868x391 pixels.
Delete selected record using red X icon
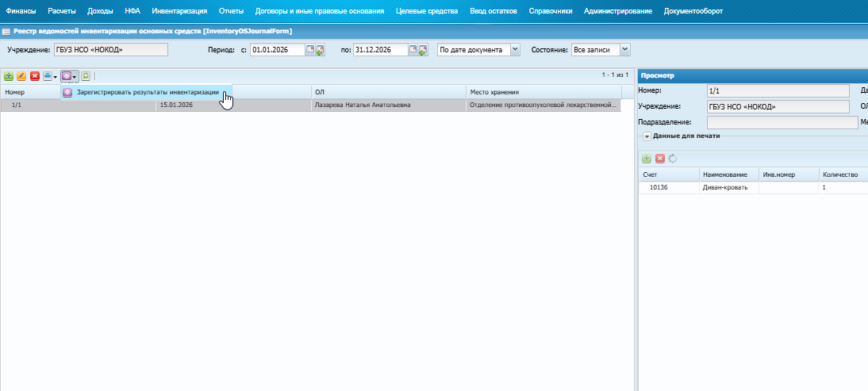[x=35, y=76]
